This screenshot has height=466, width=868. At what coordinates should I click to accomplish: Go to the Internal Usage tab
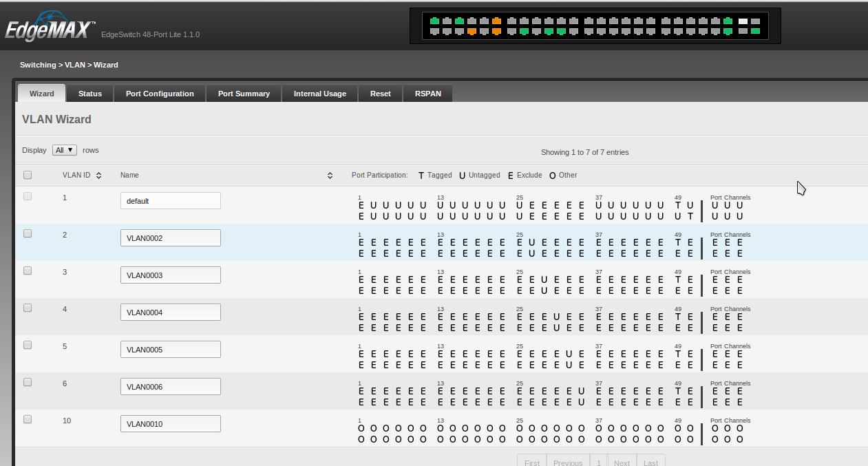point(320,94)
